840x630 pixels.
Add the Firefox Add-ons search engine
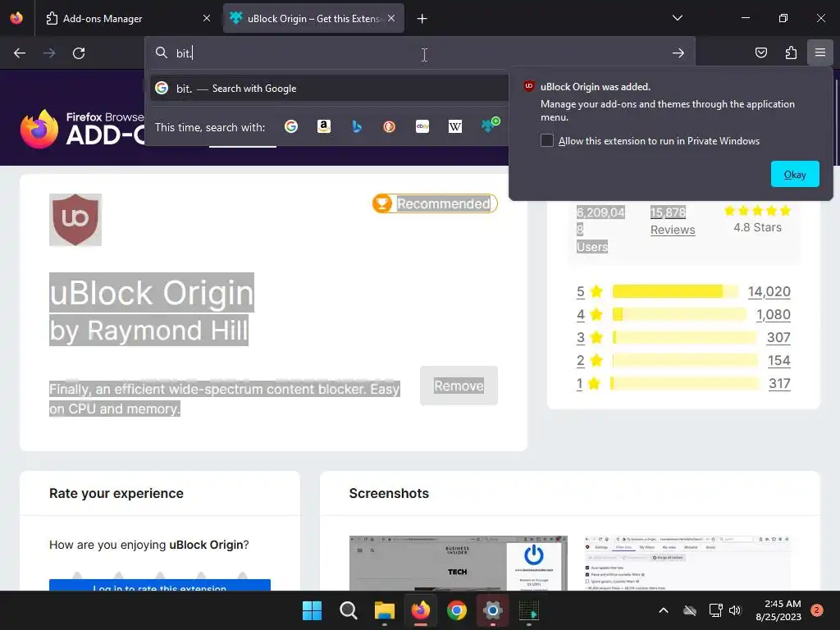(490, 126)
